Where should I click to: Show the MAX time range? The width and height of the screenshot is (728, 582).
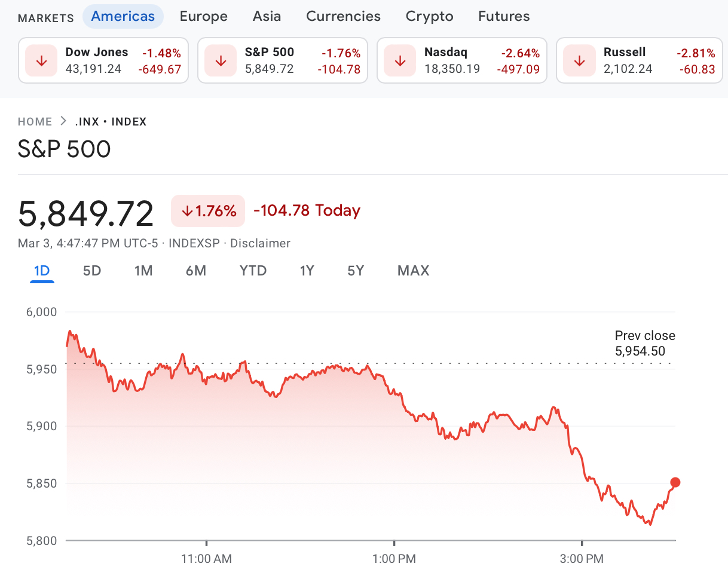coord(413,271)
